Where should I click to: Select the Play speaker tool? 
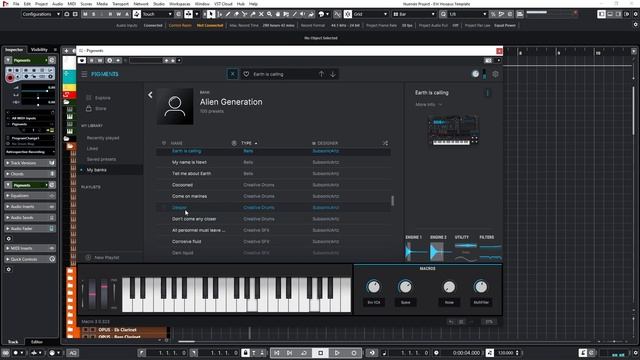pos(302,14)
